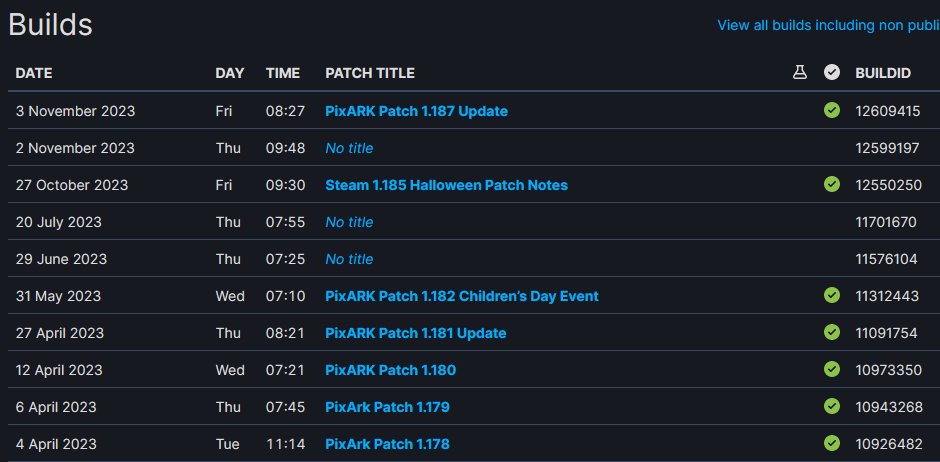The image size is (940, 462).
Task: Click green checkmark for Children's Day Event row
Action: point(831,295)
